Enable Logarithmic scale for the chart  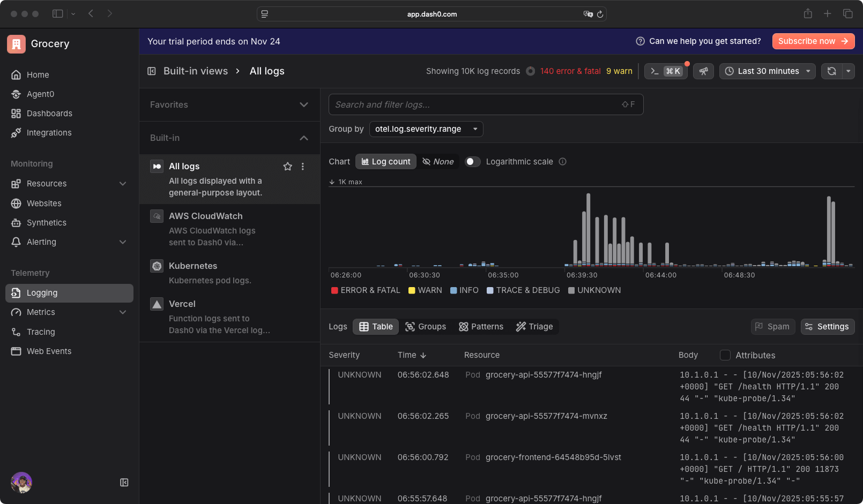click(472, 161)
